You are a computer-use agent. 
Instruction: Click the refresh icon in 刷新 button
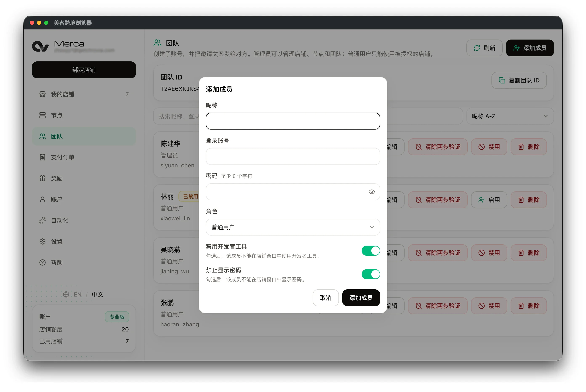pyautogui.click(x=477, y=48)
